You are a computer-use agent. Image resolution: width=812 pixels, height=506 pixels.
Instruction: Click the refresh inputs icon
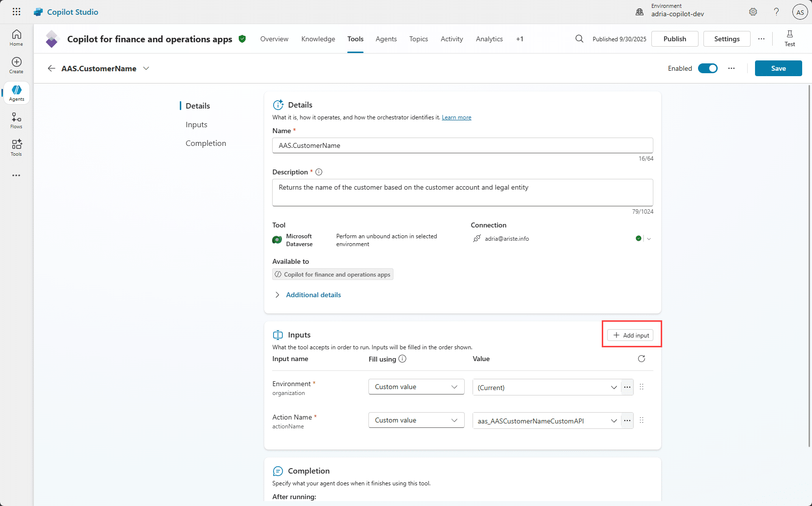(641, 359)
